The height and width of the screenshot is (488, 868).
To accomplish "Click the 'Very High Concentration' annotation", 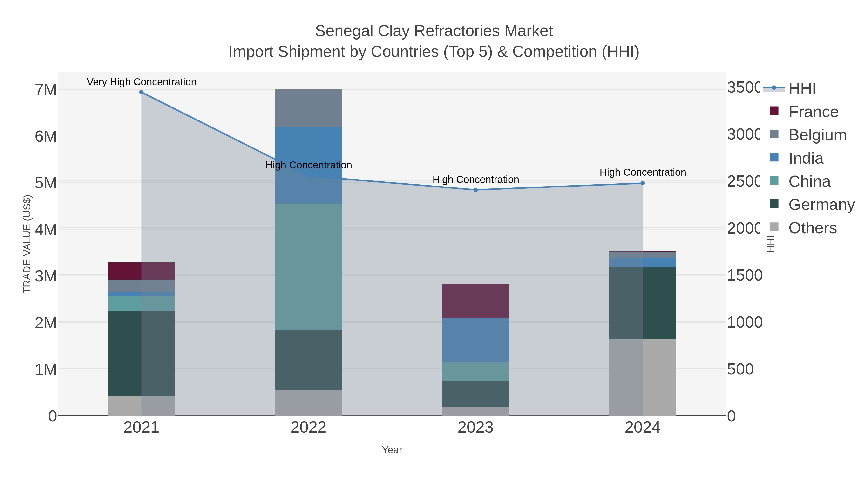I will (142, 82).
